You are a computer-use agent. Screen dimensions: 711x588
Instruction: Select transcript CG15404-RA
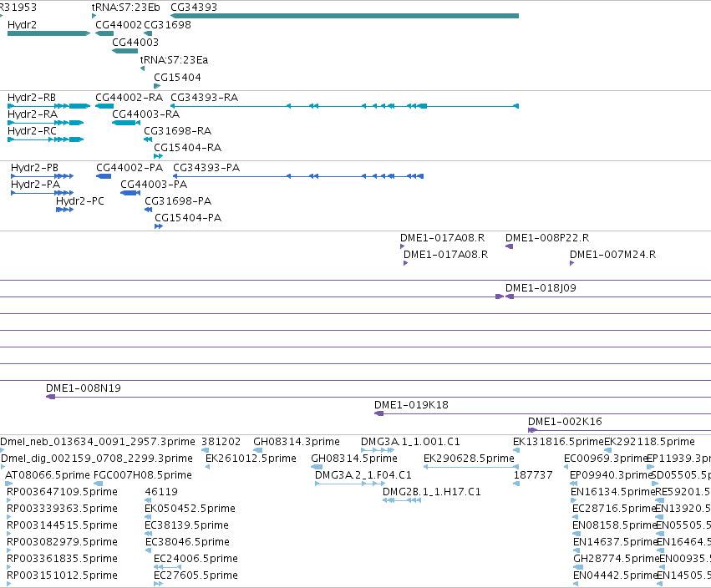158,156
